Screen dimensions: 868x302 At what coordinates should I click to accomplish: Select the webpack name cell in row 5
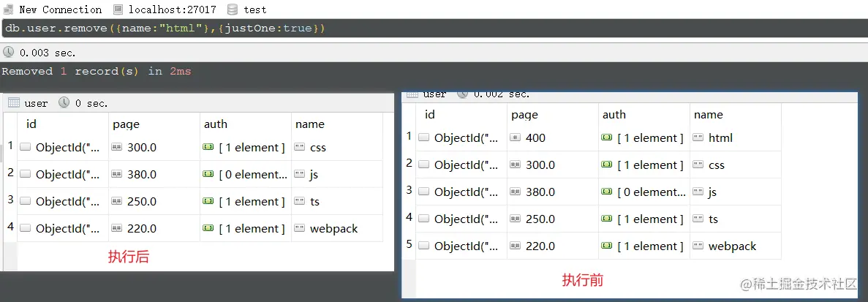[x=735, y=246]
